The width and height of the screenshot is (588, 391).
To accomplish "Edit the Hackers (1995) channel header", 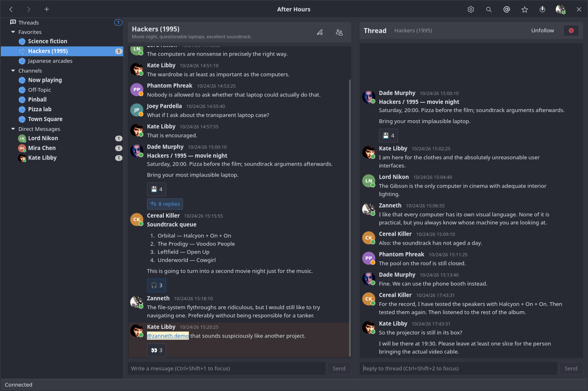I will [x=320, y=32].
